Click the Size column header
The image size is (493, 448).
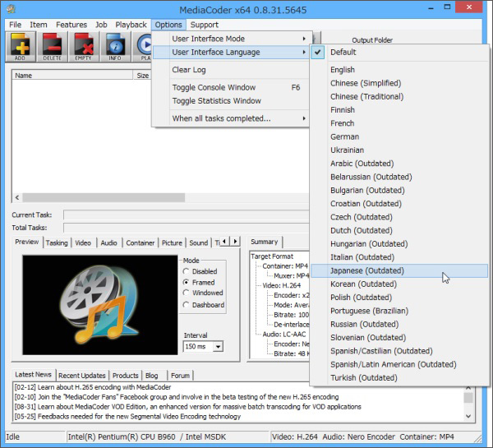143,76
